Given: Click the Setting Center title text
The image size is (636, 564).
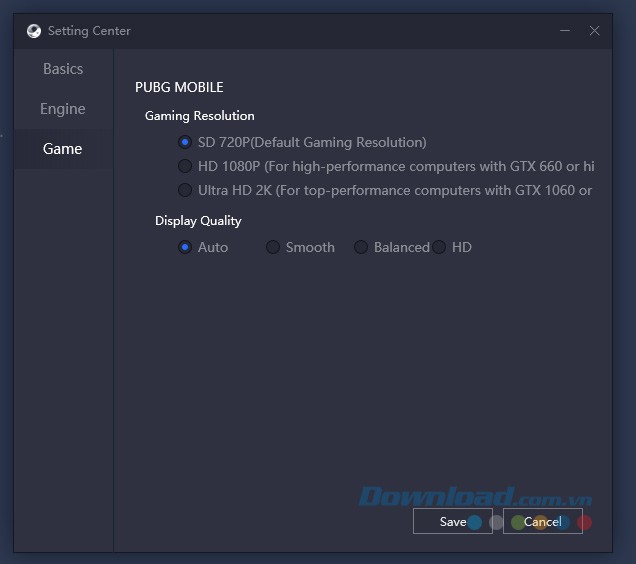Looking at the screenshot, I should (x=89, y=31).
